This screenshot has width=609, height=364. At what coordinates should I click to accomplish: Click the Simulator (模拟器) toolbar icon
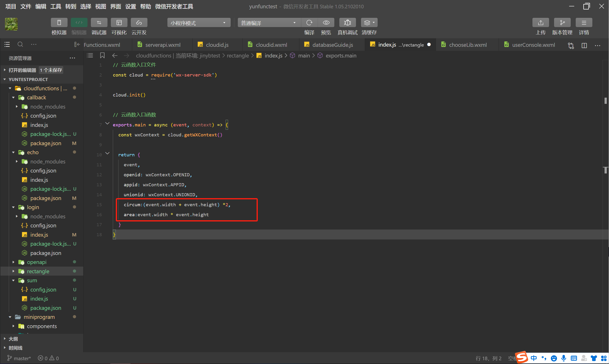59,23
